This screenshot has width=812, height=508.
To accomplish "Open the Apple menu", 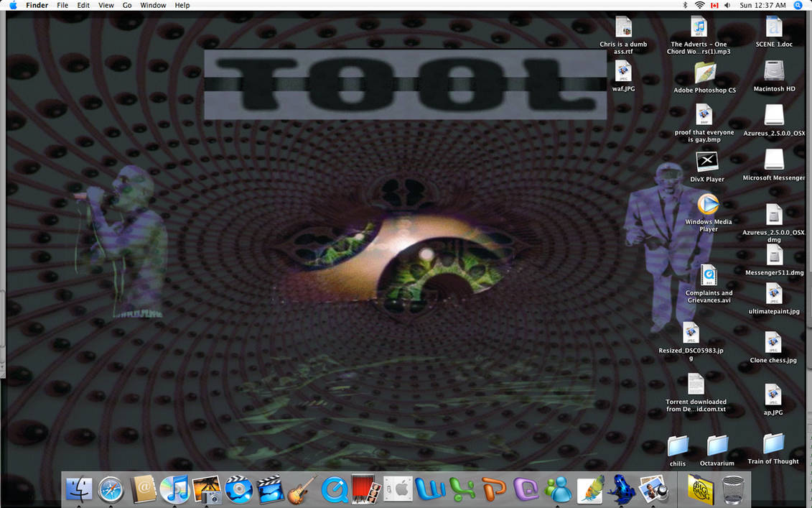I will [13, 5].
